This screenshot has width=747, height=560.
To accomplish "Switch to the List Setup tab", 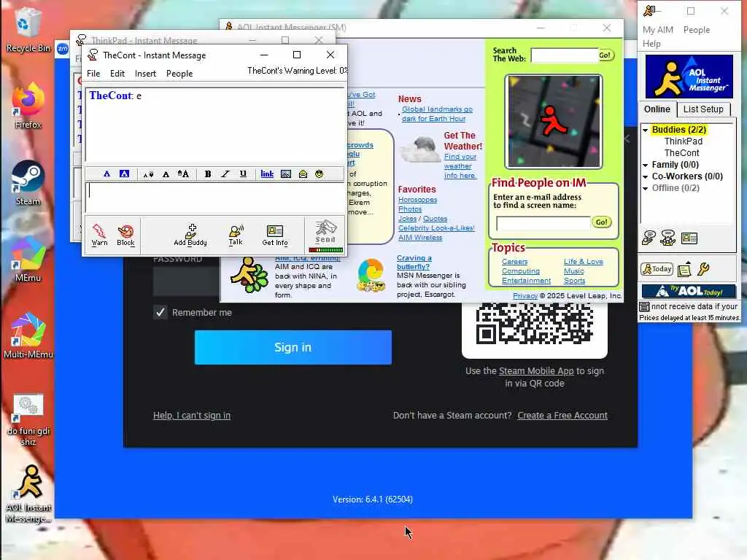I will click(703, 109).
